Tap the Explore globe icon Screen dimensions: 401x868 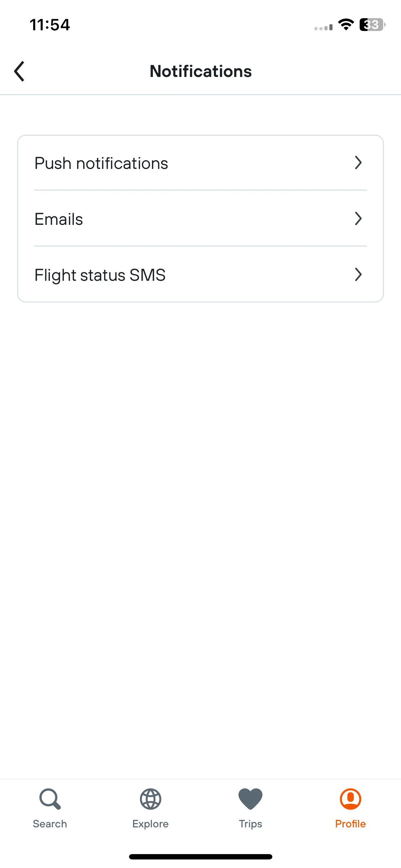(150, 799)
